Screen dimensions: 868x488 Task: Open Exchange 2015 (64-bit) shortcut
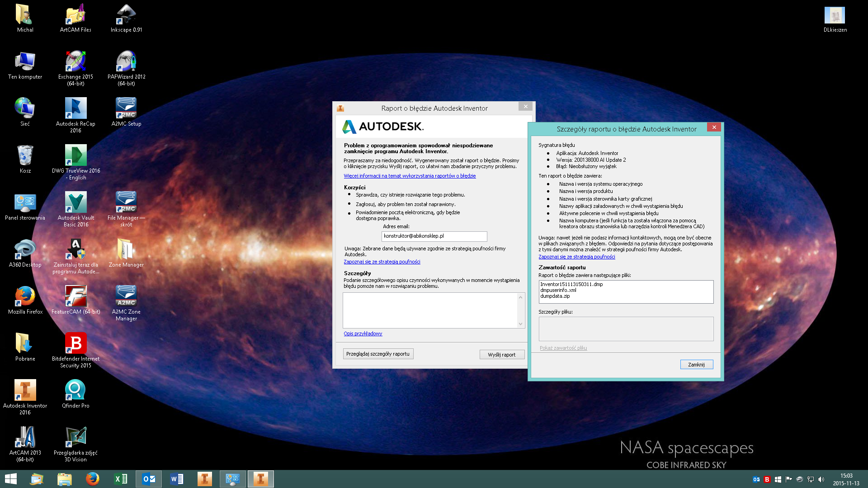(x=75, y=68)
